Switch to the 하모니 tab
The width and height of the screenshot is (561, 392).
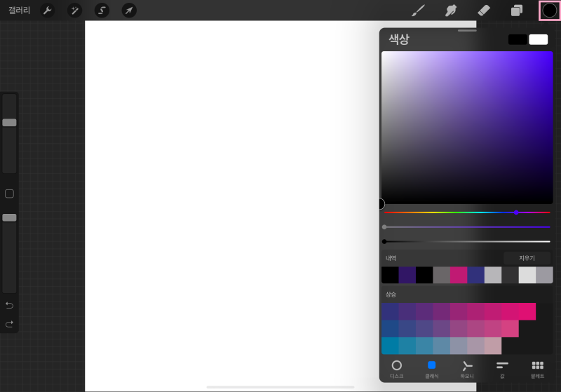(467, 370)
